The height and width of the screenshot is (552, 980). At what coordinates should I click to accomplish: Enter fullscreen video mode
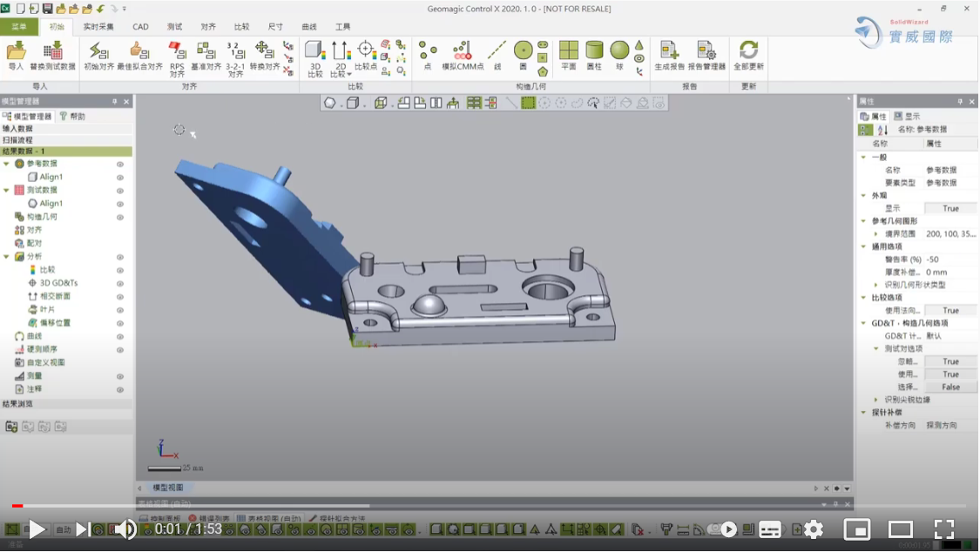point(943,529)
